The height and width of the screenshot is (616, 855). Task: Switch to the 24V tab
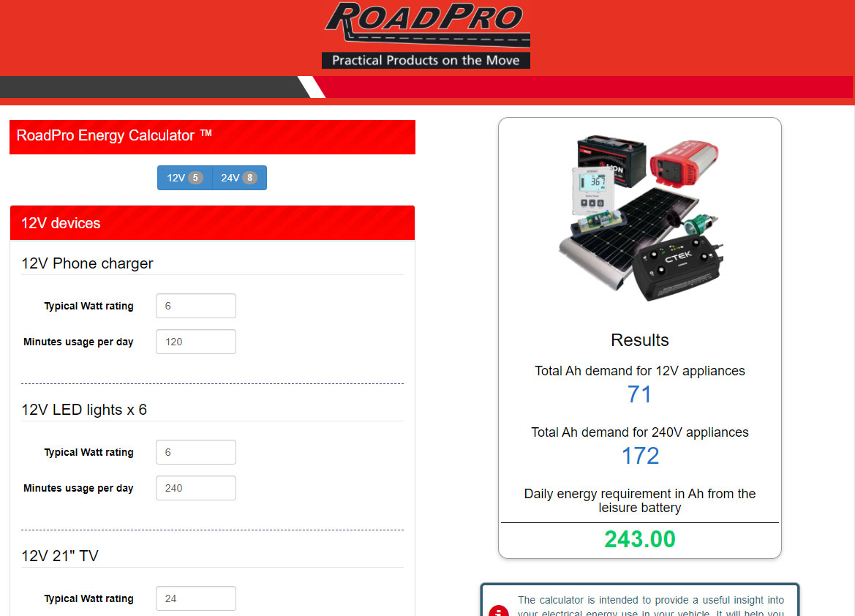coord(239,178)
